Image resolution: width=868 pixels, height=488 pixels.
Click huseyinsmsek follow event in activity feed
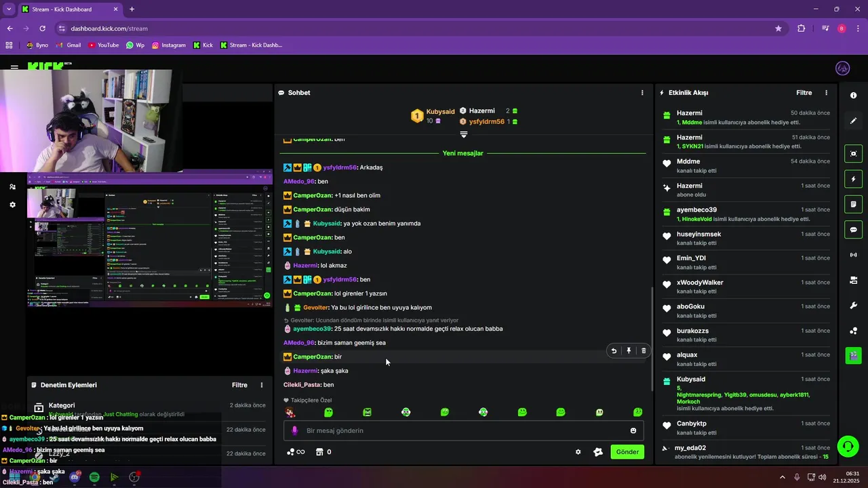[x=746, y=238]
